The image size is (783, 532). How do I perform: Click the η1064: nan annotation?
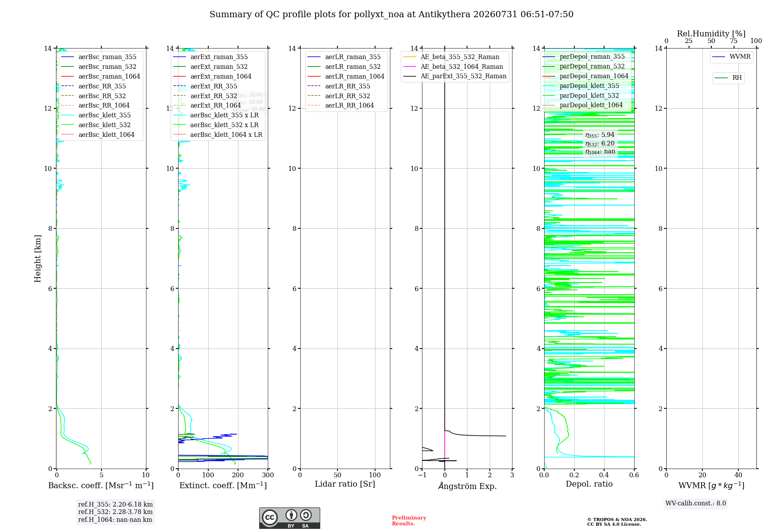[600, 152]
